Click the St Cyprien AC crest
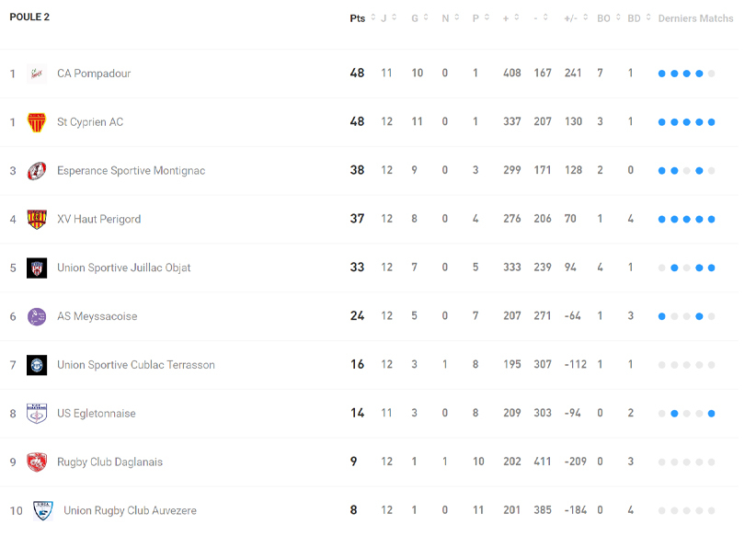 click(x=37, y=122)
